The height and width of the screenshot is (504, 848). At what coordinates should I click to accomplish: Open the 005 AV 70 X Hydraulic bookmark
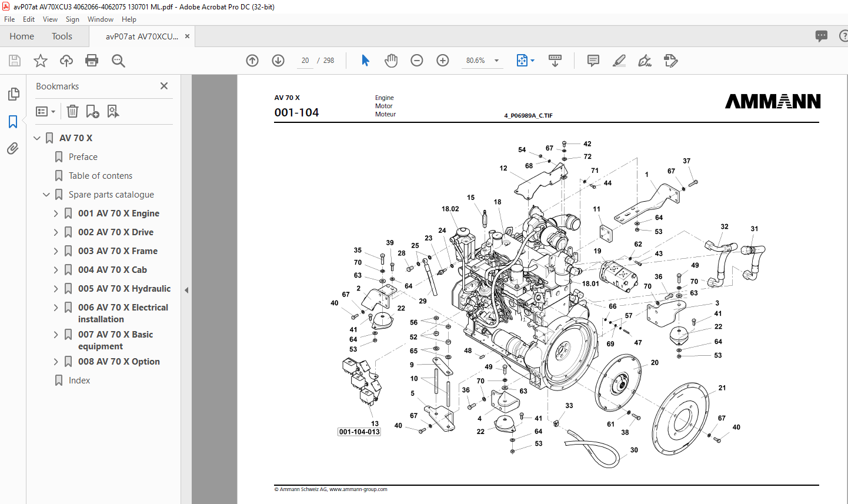(124, 289)
